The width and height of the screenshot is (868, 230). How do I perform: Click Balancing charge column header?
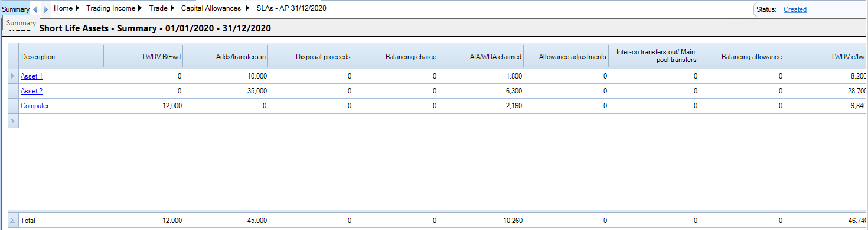point(396,57)
